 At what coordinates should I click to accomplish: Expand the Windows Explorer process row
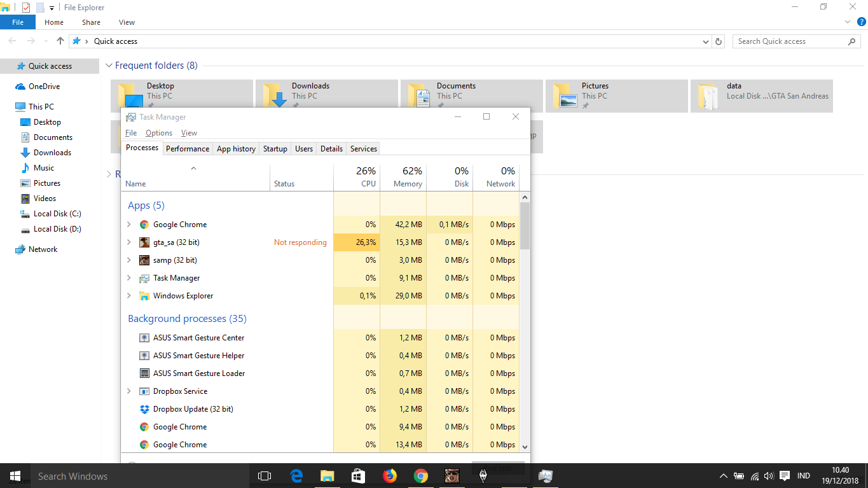pyautogui.click(x=129, y=296)
